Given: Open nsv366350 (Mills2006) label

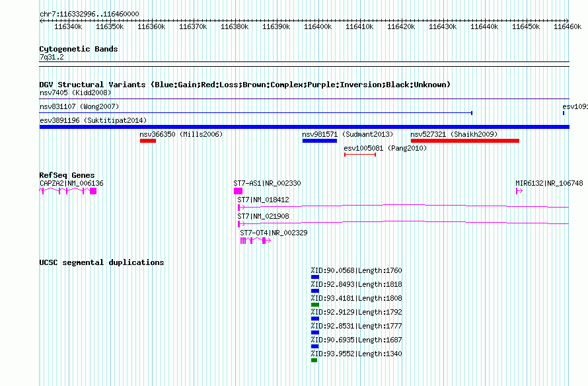Looking at the screenshot, I should (x=181, y=134).
